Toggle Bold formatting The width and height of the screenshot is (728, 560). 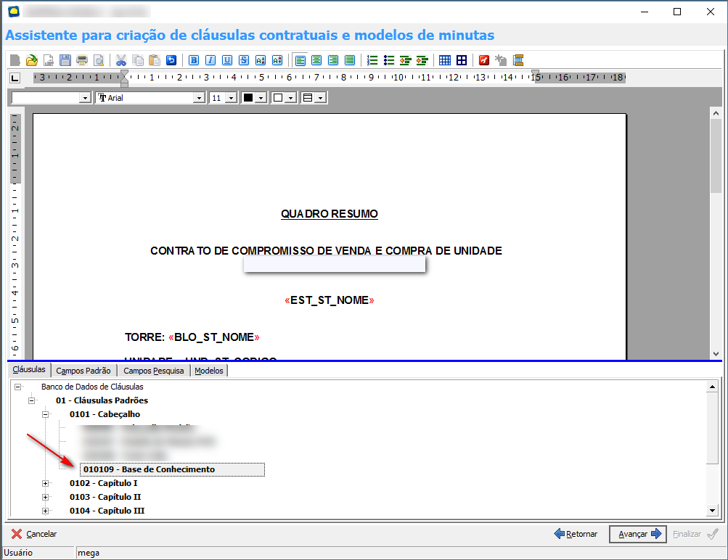pyautogui.click(x=194, y=60)
